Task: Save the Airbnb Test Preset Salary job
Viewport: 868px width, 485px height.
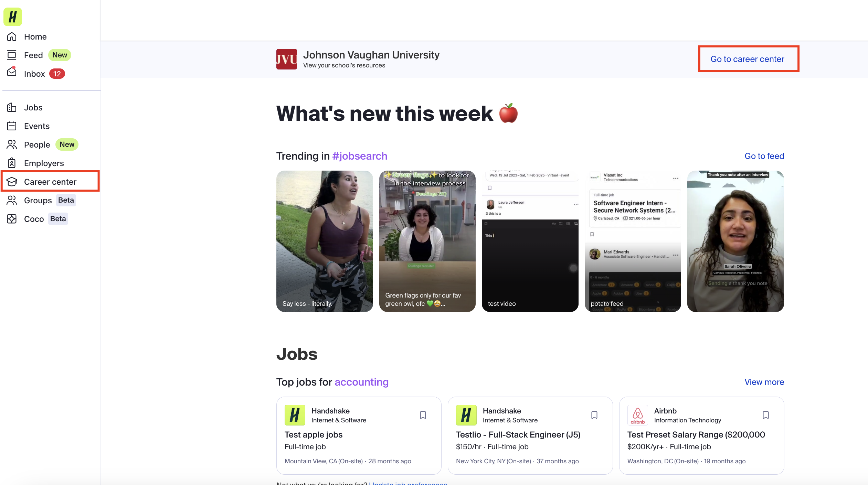Action: point(766,415)
